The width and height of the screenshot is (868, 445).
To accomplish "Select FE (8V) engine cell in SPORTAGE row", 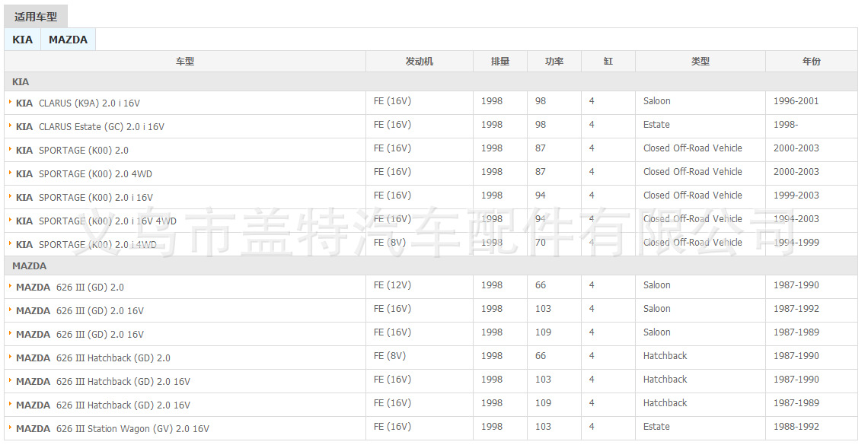I will coord(390,243).
